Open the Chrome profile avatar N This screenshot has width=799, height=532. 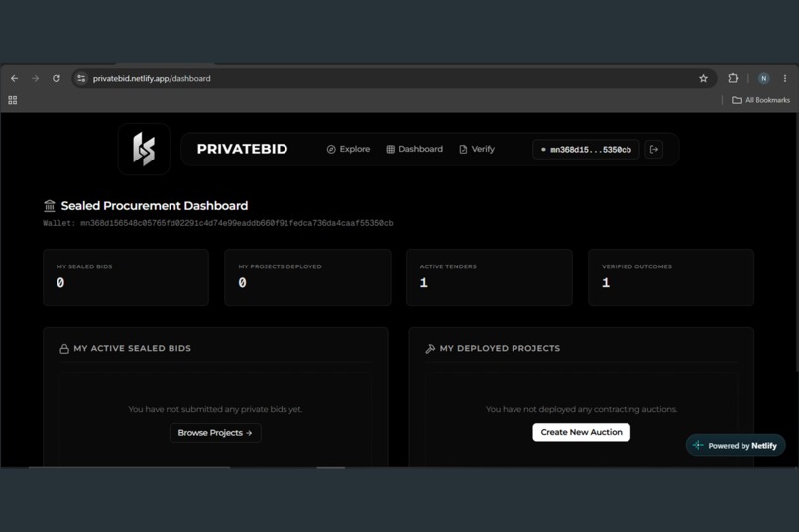click(x=763, y=78)
